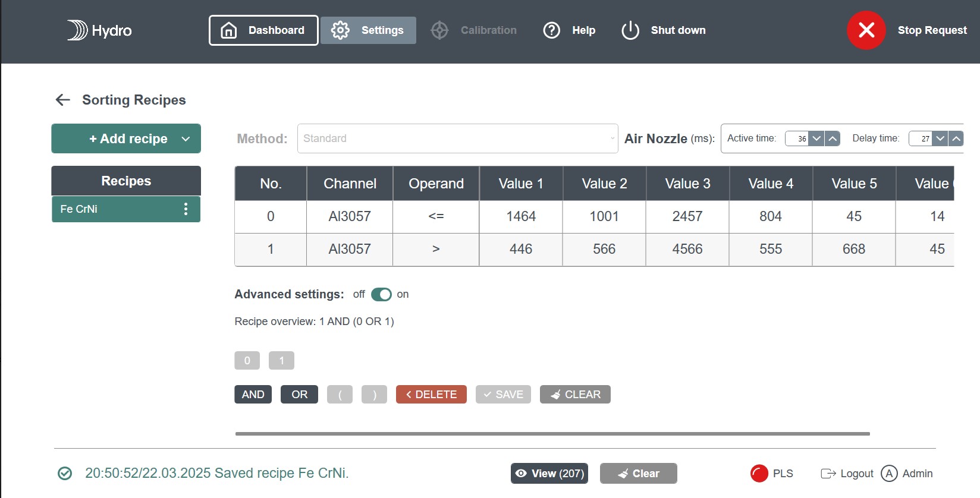Open the Calibration tab
The height and width of the screenshot is (498, 980).
(x=473, y=30)
